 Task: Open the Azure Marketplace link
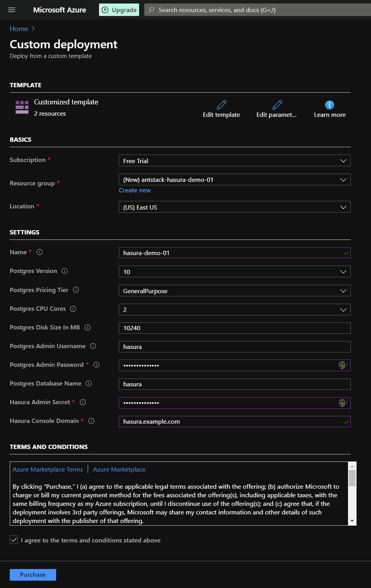(119, 470)
